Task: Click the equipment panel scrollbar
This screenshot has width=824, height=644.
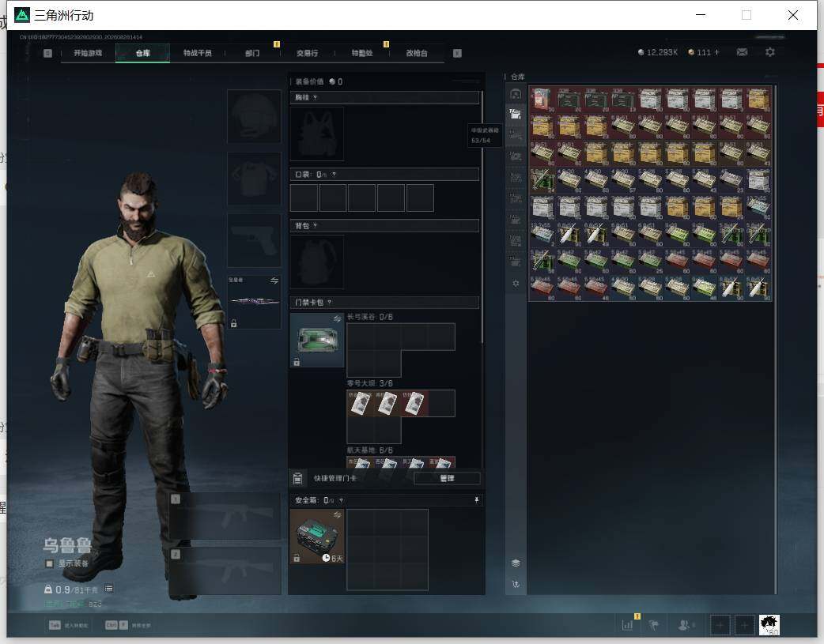Action: (482, 217)
